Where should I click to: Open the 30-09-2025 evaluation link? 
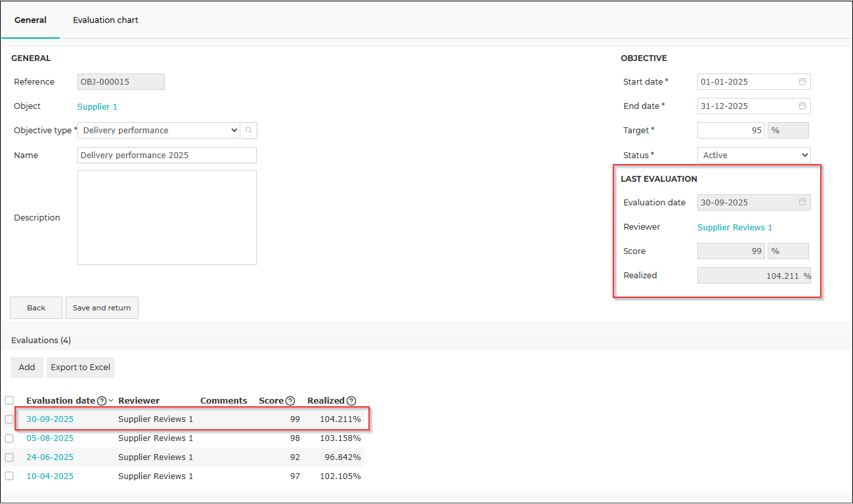tap(50, 419)
